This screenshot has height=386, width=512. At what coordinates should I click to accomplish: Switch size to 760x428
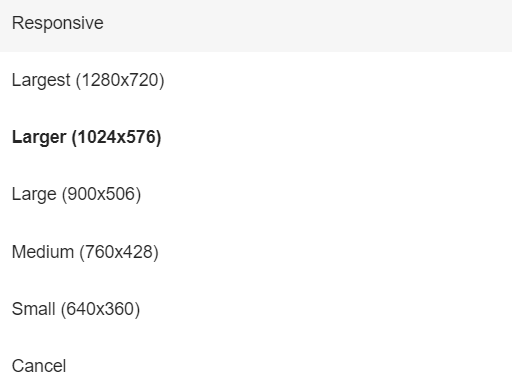pyautogui.click(x=256, y=252)
